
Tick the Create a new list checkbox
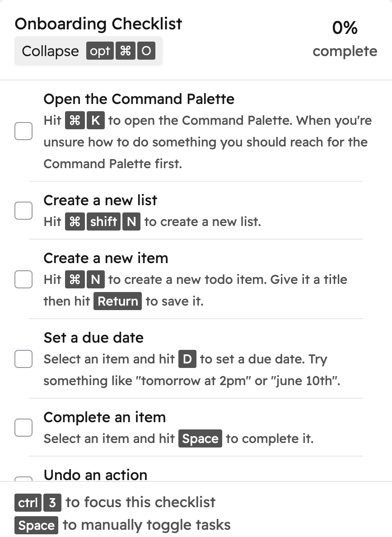coord(23,211)
